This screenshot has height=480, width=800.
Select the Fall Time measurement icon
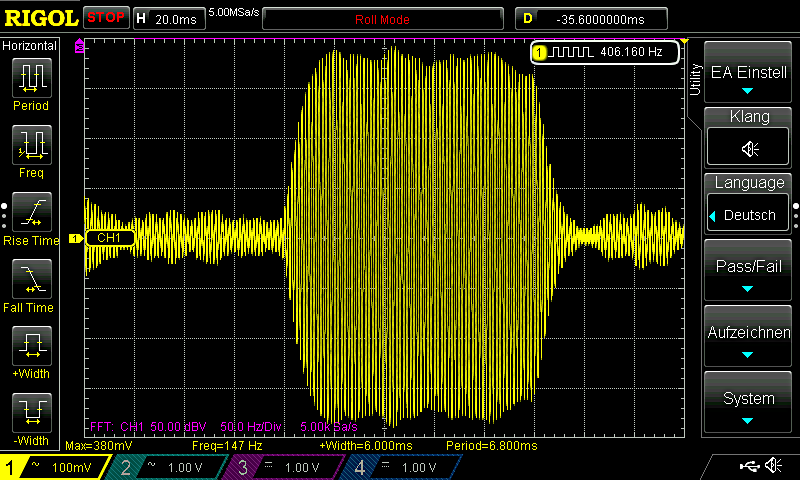(x=31, y=281)
